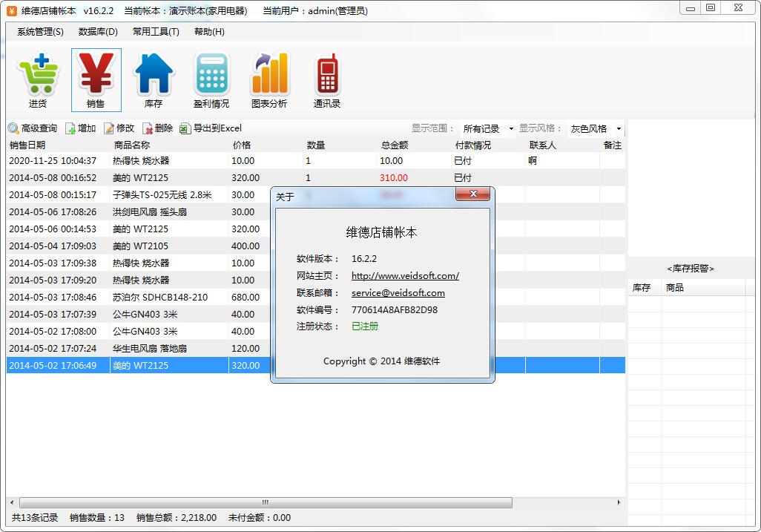
Task: Select the 洪剑电风扇 摇头扇 row
Action: pos(138,211)
